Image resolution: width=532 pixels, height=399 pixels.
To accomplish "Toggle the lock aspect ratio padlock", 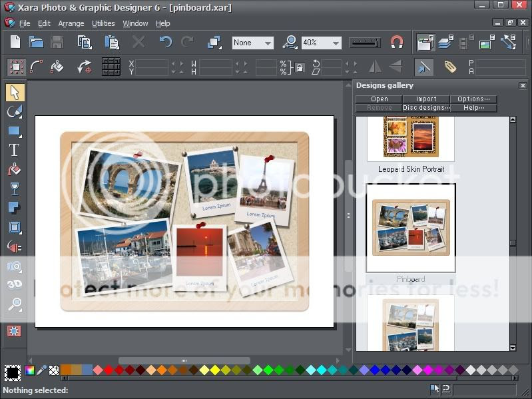I will click(x=300, y=67).
